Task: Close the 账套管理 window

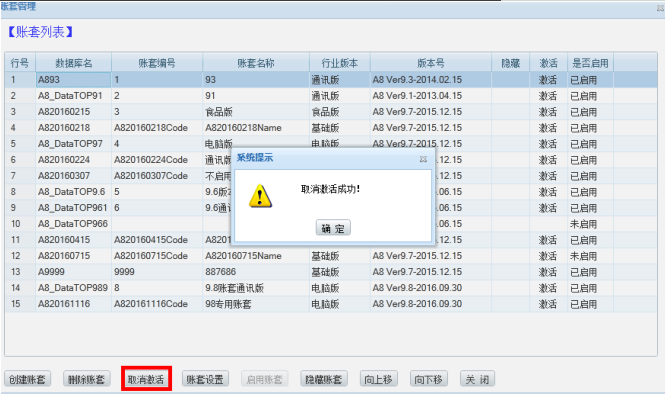Action: pyautogui.click(x=660, y=8)
